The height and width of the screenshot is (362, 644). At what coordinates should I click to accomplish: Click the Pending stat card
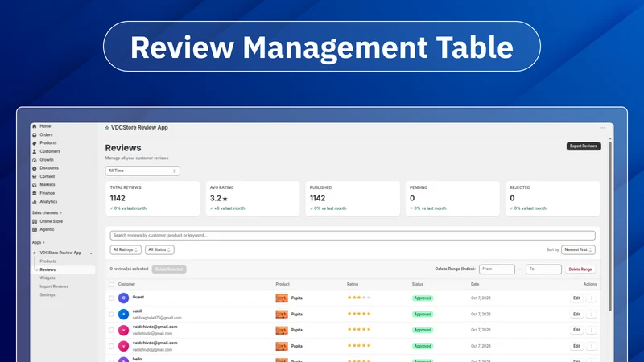[452, 198]
